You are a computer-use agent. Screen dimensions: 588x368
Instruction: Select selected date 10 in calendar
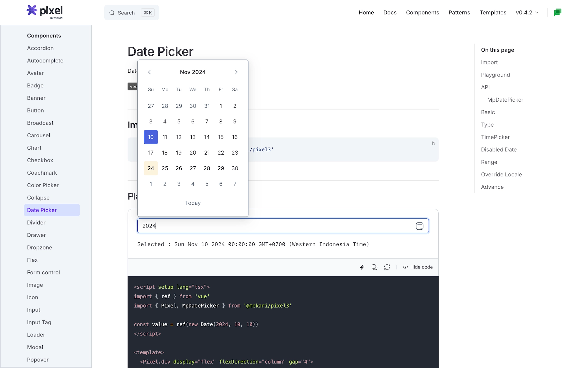point(151,137)
